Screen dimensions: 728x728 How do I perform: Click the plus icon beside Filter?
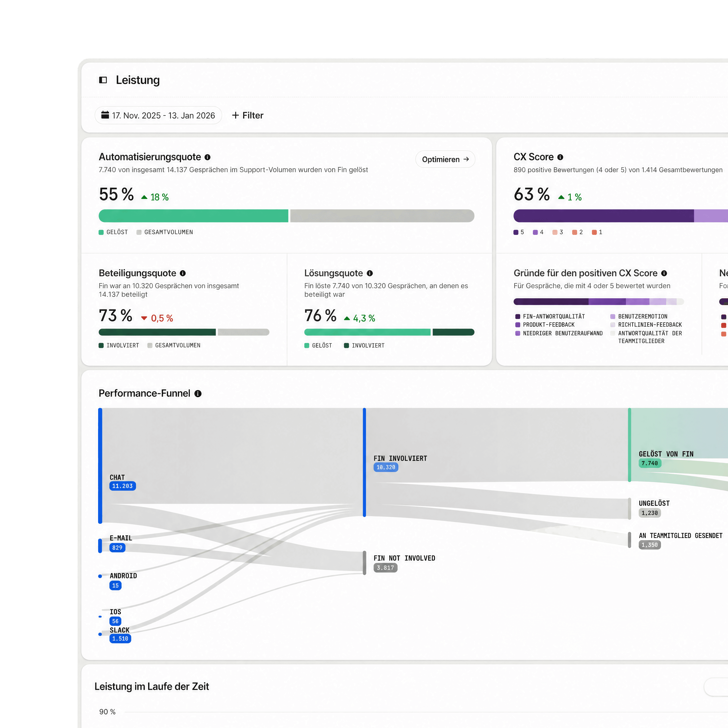click(236, 115)
